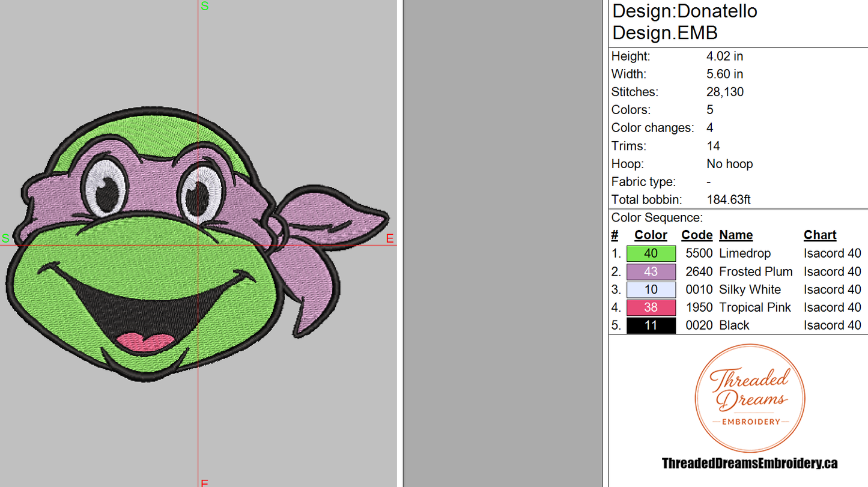Click the Tropical Pink swatch numbered 38
This screenshot has height=487, width=868.
[651, 307]
